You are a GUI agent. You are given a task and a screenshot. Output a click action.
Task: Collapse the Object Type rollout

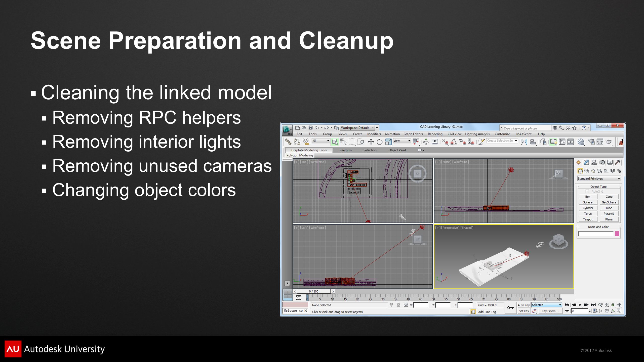(598, 187)
